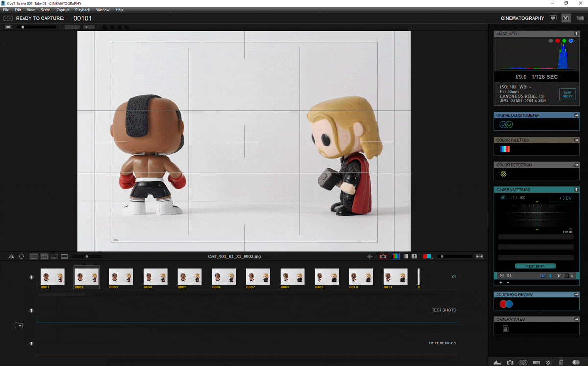This screenshot has height=366, width=588.
Task: Select the Cinematography camera workspace icon
Action: coord(566,18)
